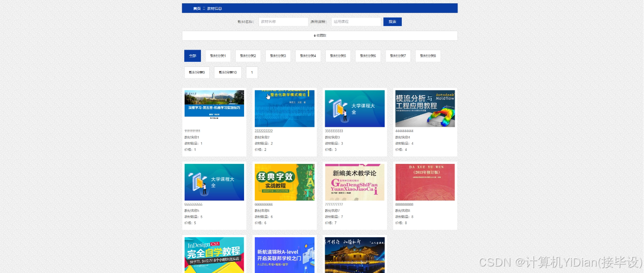Click 大学课程大全 cover above 5555555555
This screenshot has height=273, width=644.
[x=214, y=182]
